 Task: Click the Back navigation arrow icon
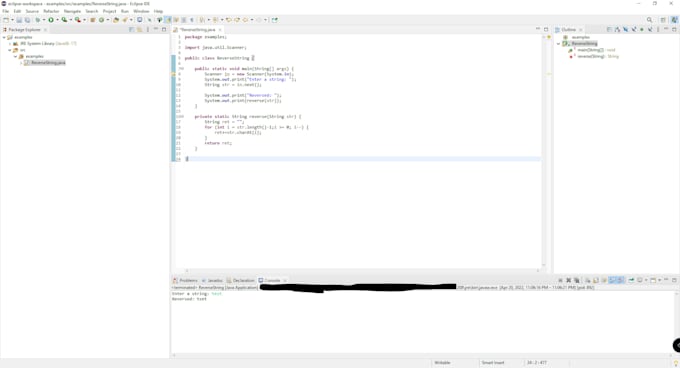[245, 20]
